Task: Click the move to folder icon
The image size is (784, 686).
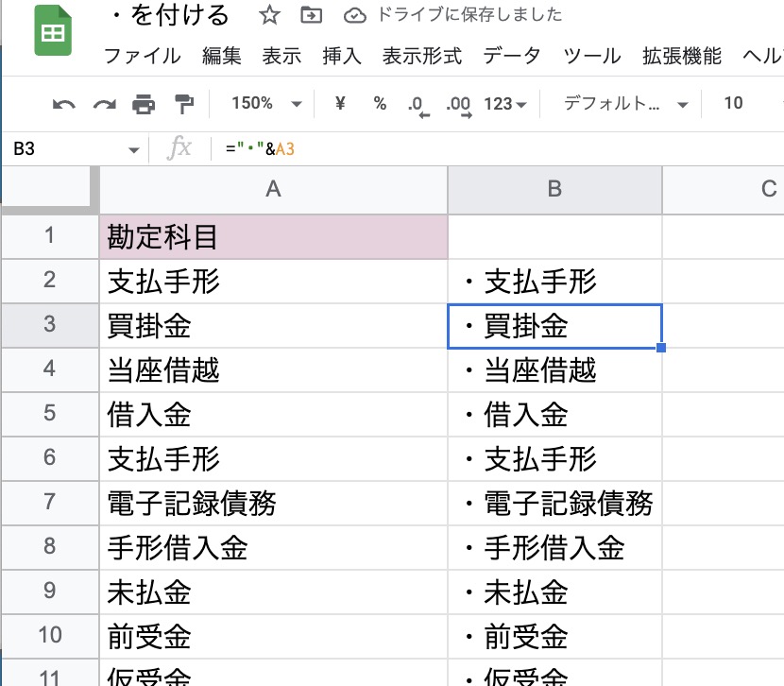Action: click(310, 15)
